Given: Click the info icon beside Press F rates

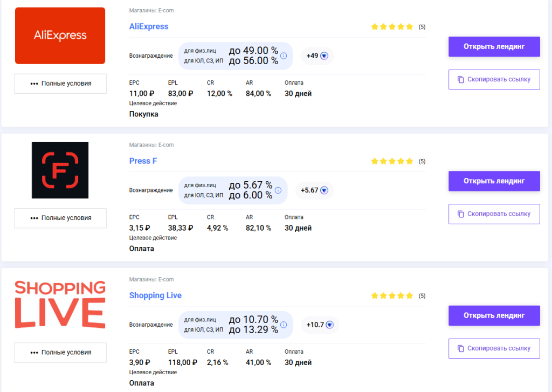Looking at the screenshot, I should 279,189.
